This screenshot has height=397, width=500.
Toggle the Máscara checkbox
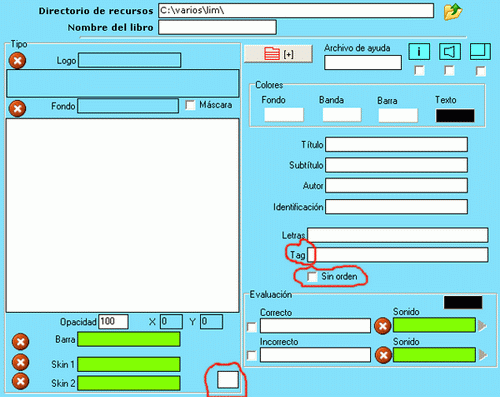click(190, 105)
